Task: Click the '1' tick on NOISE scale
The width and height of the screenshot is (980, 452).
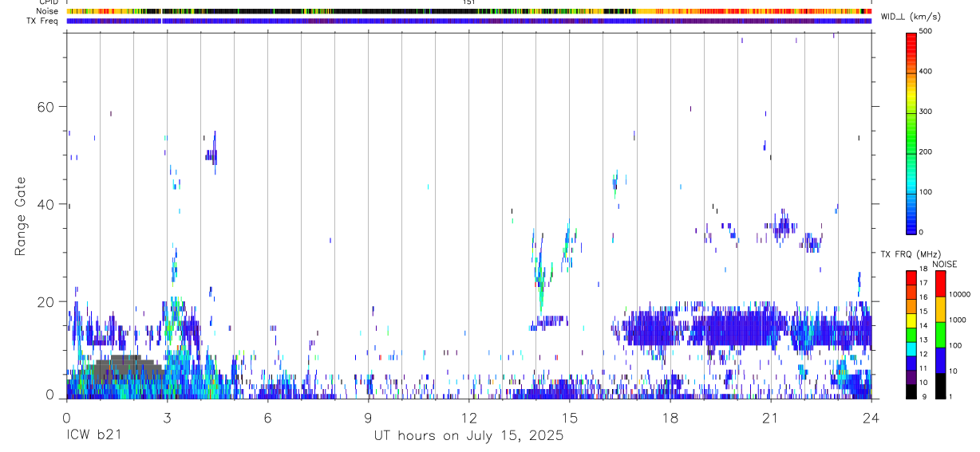Action: coord(950,396)
